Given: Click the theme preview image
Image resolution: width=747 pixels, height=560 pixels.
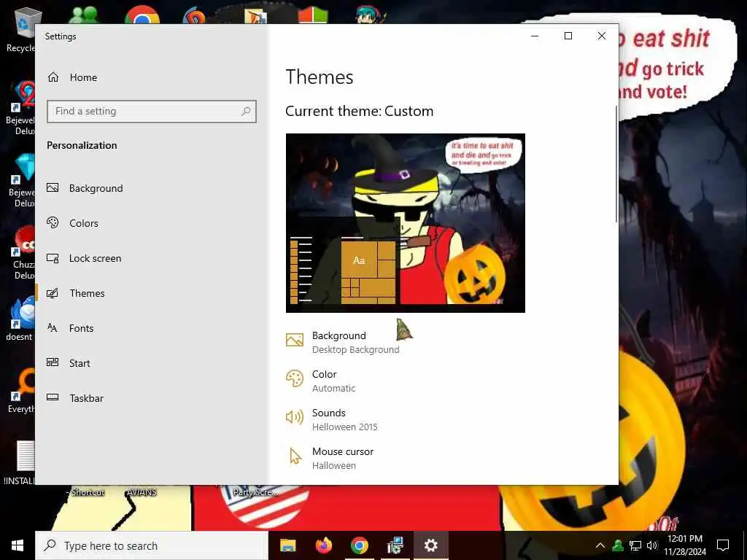Looking at the screenshot, I should coord(406,223).
